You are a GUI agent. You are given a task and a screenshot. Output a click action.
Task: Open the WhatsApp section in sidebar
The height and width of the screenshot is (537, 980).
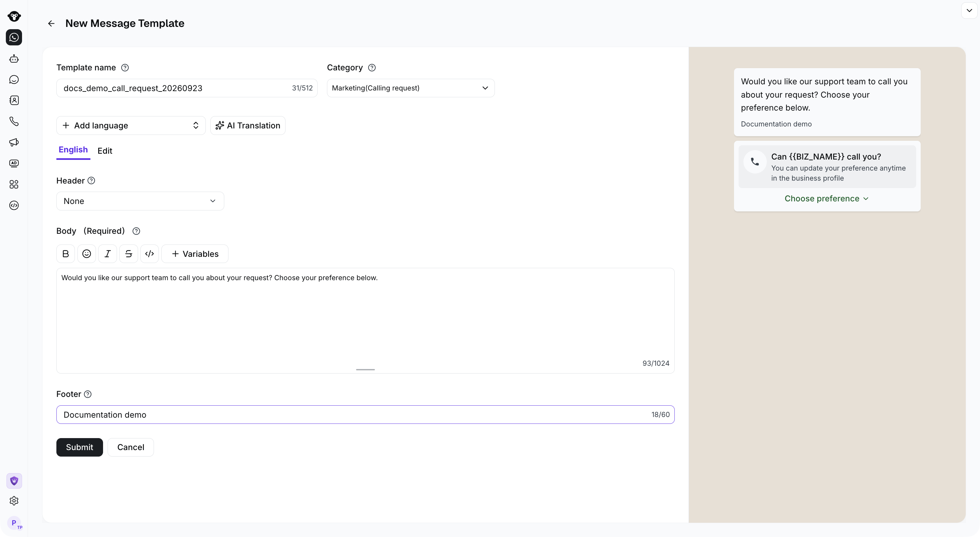14,37
